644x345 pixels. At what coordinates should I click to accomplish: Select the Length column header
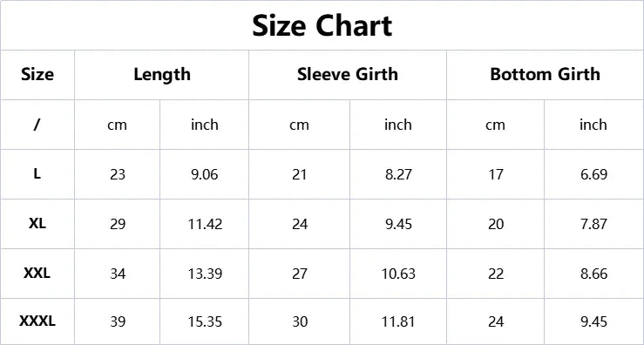point(162,74)
